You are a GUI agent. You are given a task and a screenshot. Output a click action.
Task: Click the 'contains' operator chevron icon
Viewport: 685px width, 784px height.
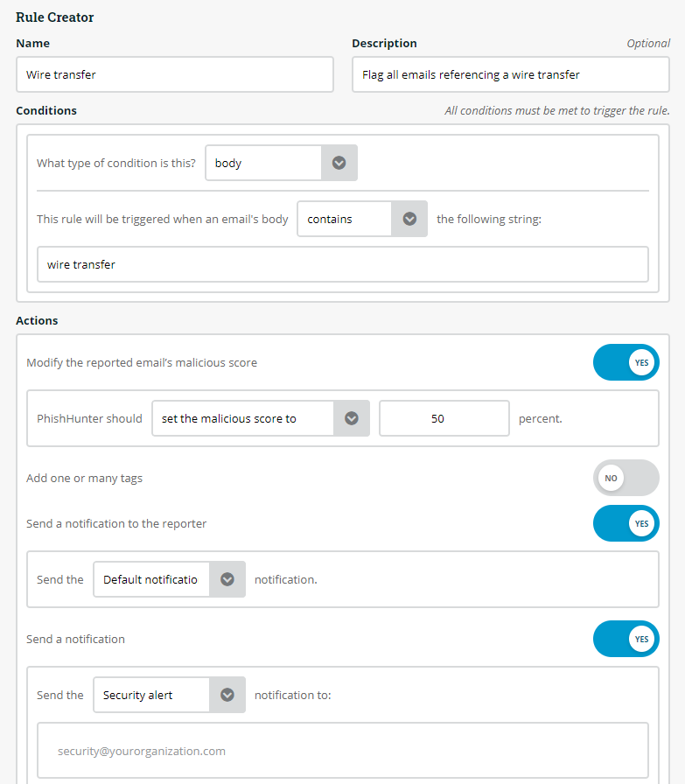click(x=409, y=219)
